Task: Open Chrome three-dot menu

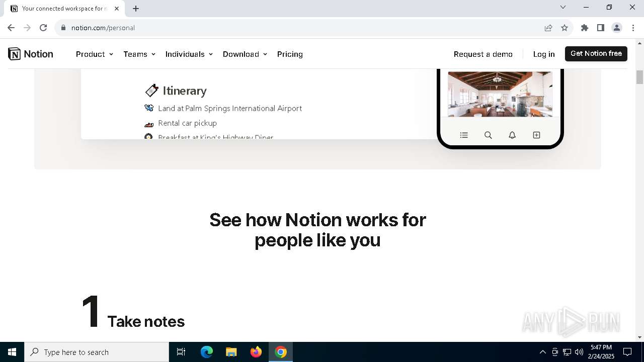Action: click(633, 28)
